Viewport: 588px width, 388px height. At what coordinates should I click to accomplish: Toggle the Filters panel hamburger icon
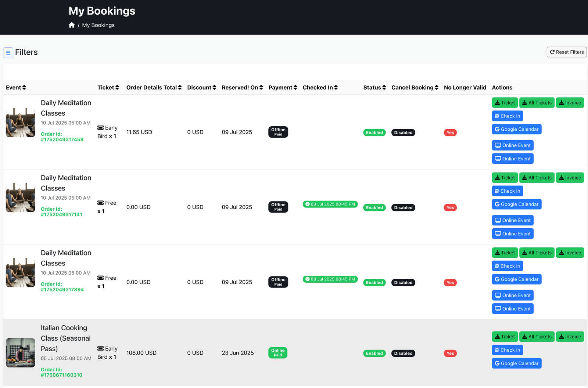(8, 52)
